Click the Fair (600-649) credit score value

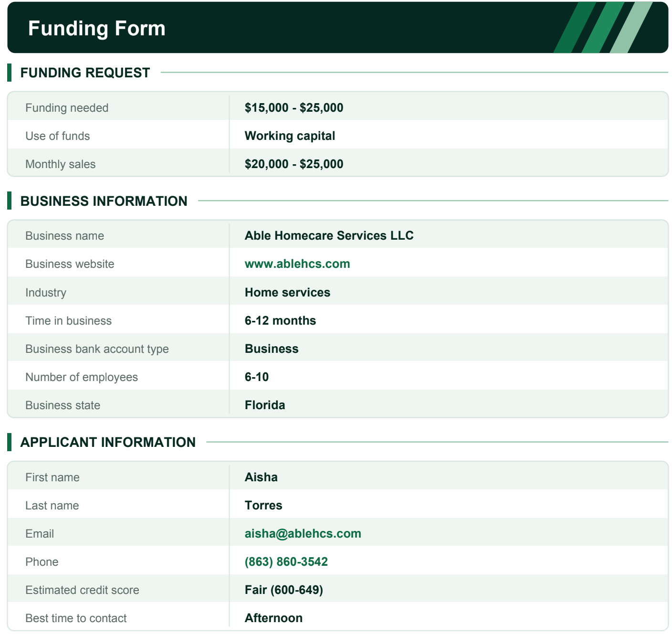[284, 590]
